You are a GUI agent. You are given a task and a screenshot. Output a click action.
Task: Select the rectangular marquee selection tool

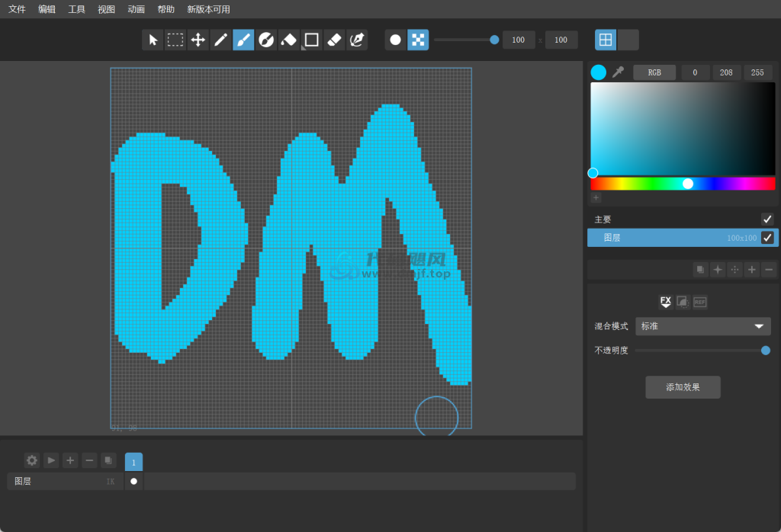[175, 40]
